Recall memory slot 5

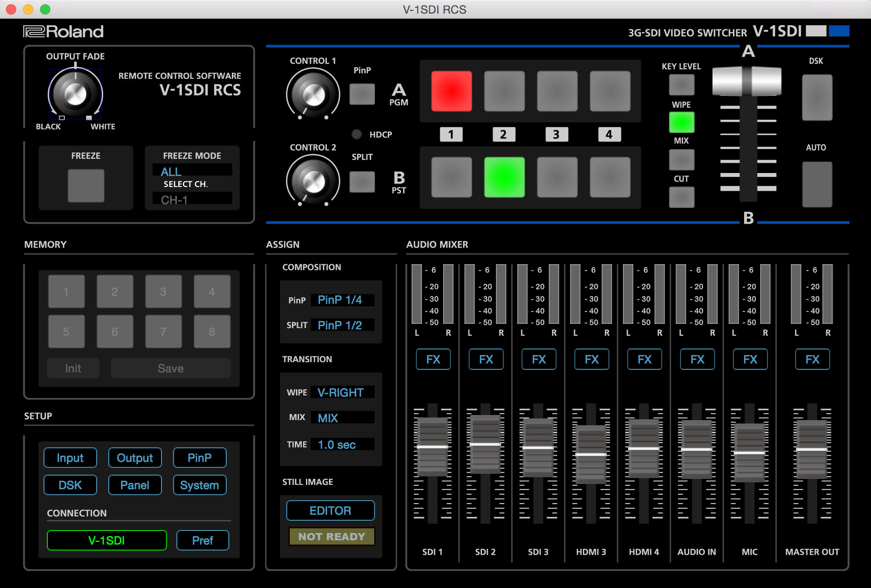66,331
